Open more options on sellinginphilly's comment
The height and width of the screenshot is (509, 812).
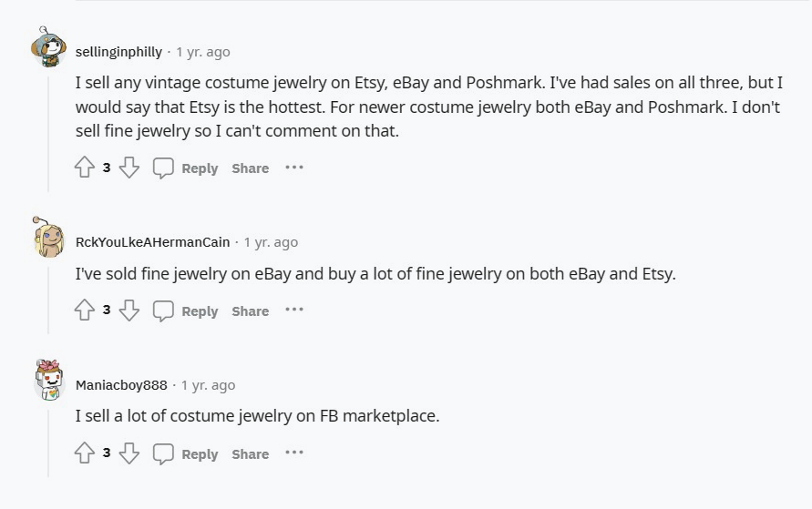pyautogui.click(x=293, y=168)
